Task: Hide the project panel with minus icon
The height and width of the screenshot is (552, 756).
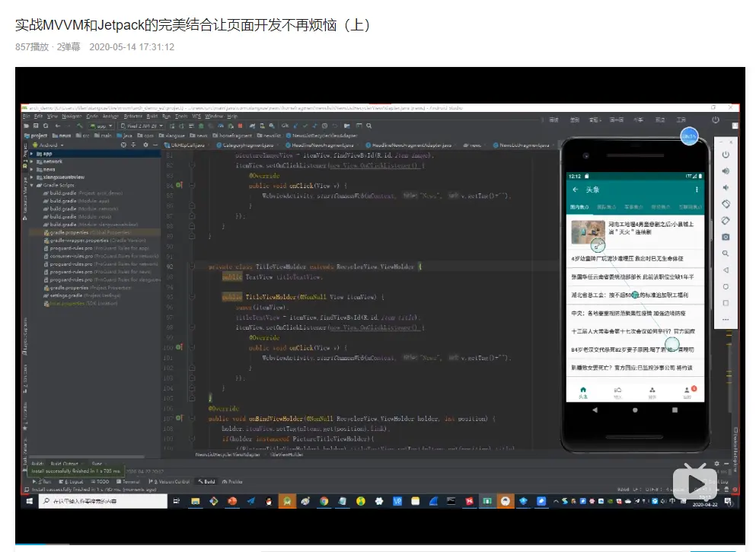Action: pos(155,145)
